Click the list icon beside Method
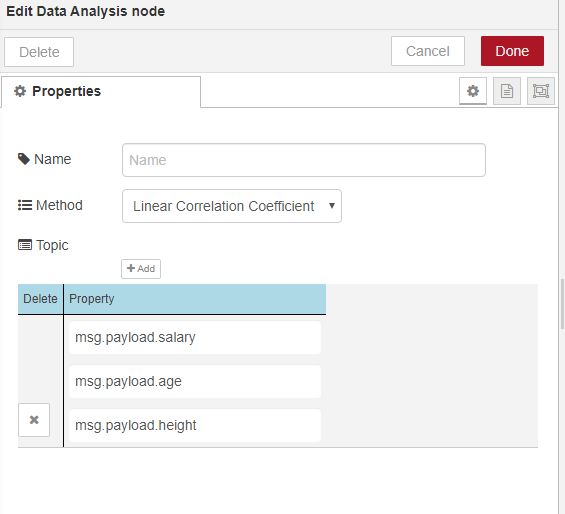The image size is (565, 514). (25, 205)
